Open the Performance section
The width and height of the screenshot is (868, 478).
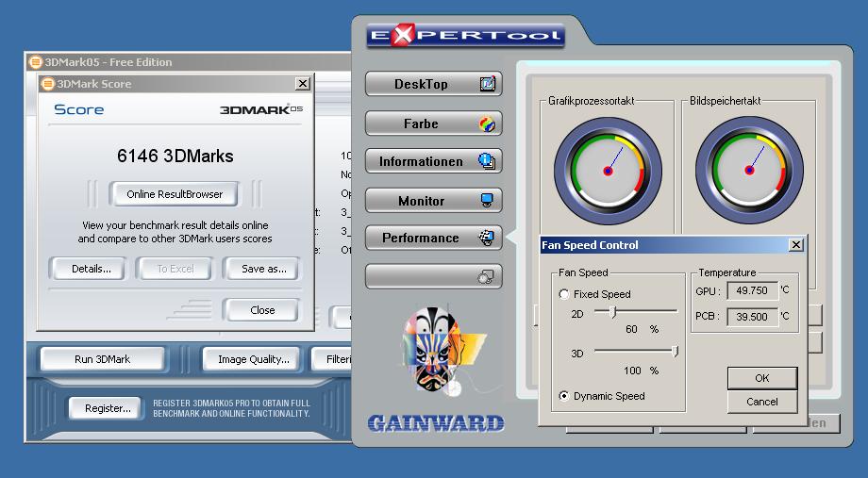tap(433, 238)
